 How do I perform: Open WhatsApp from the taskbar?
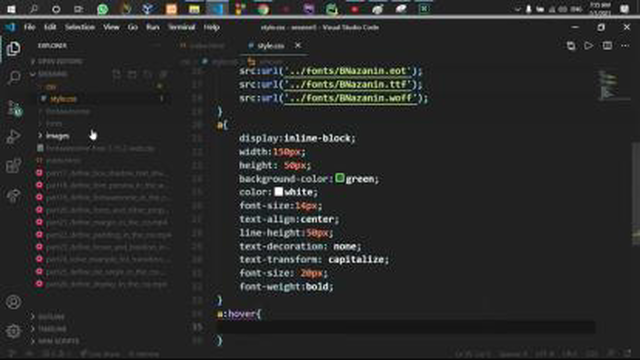pyautogui.click(x=102, y=9)
